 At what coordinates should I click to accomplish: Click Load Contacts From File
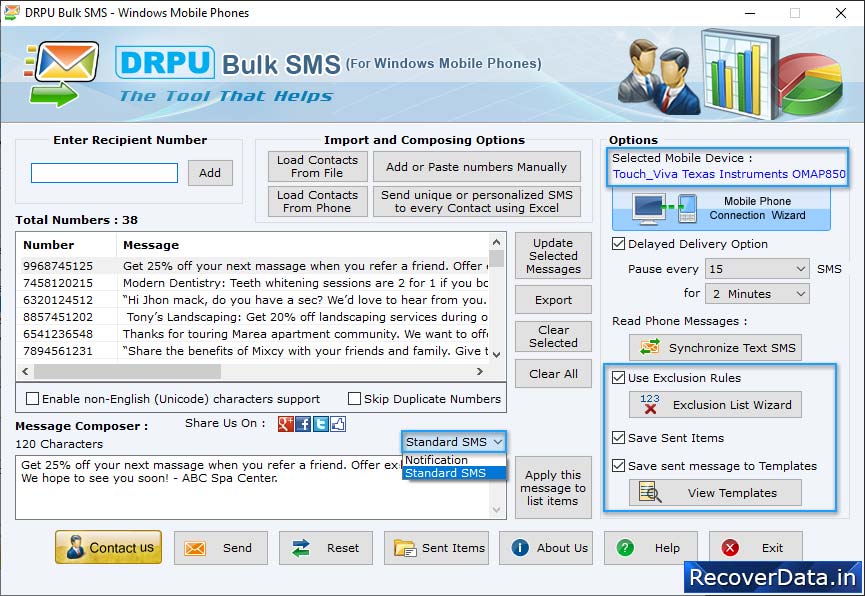click(x=317, y=166)
